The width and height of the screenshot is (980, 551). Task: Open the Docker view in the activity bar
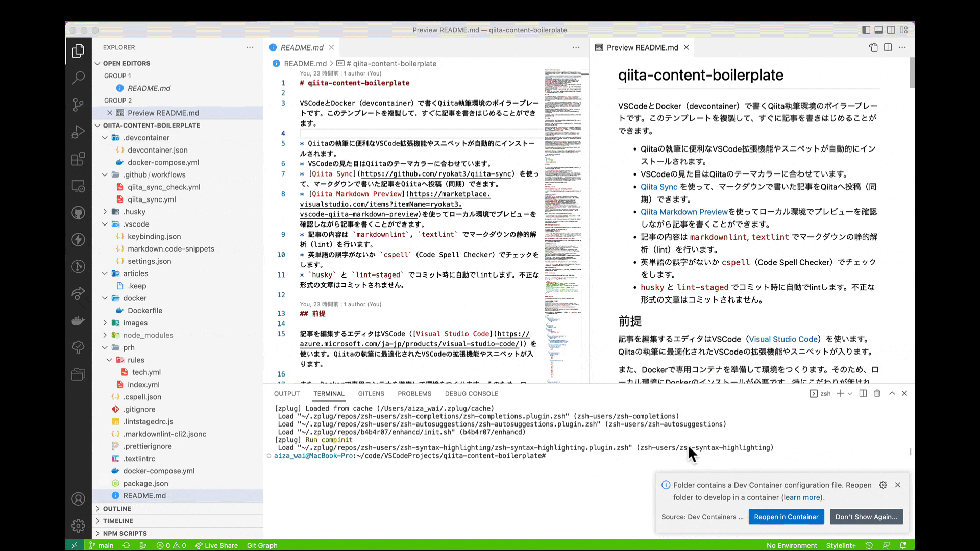click(x=78, y=320)
